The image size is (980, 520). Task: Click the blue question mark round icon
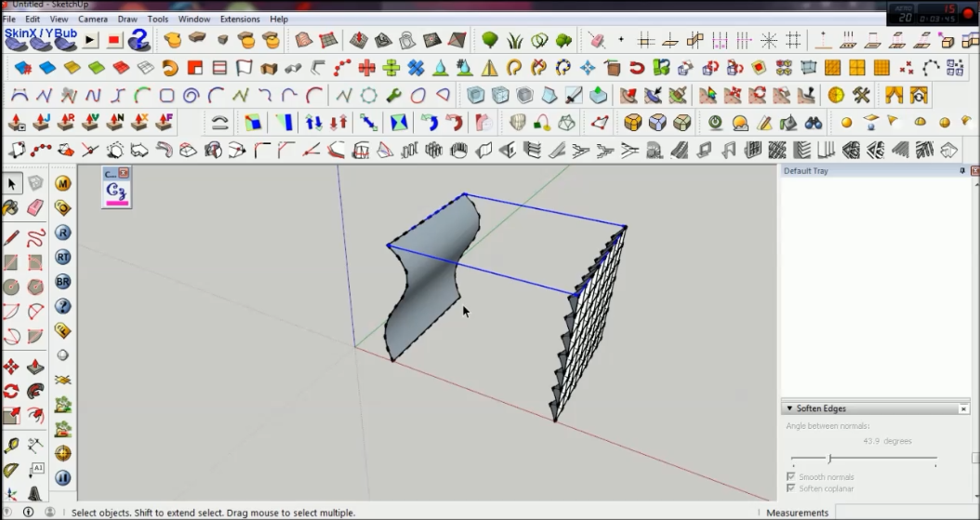click(62, 306)
